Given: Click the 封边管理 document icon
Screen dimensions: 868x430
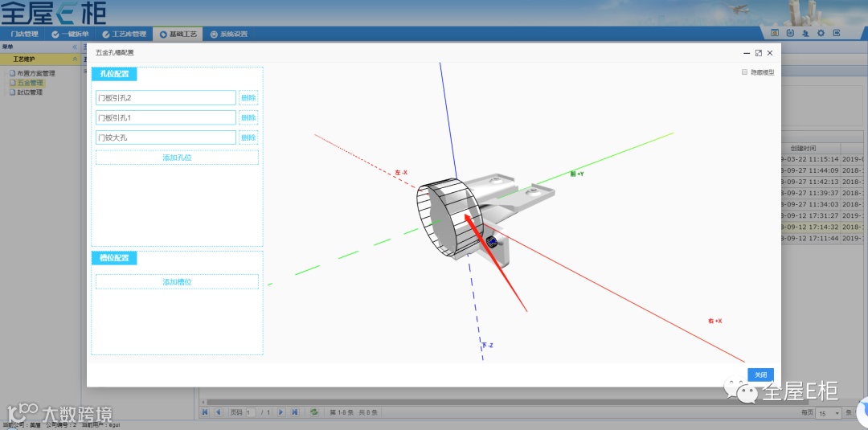Looking at the screenshot, I should pyautogui.click(x=13, y=92).
